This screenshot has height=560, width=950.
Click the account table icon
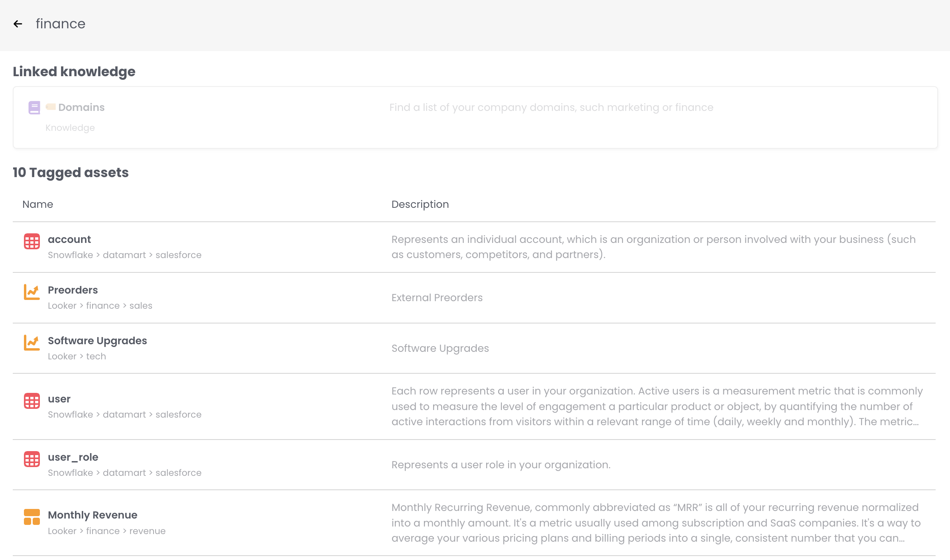[32, 241]
